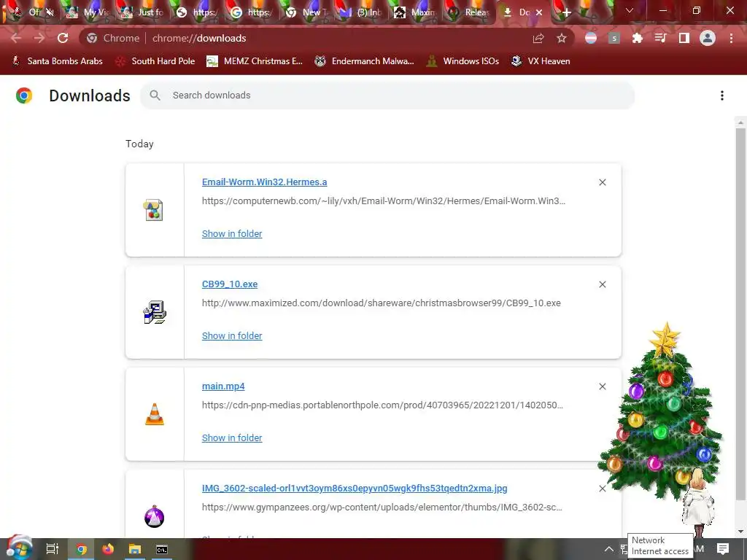Click the Chrome logo beside Downloads title
Viewport: 747px width, 560px height.
coord(24,96)
